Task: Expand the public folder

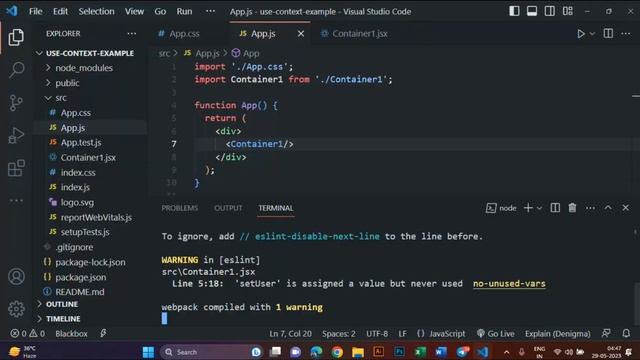Action: pyautogui.click(x=67, y=83)
